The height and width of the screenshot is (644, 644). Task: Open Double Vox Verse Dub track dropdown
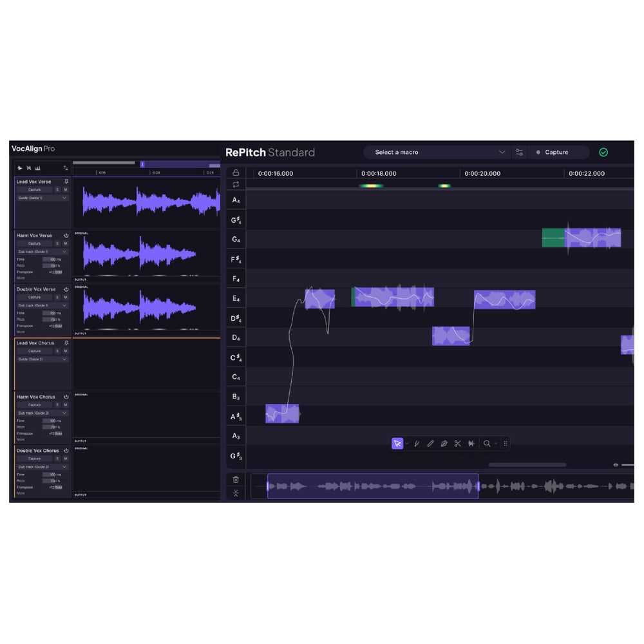tap(42, 305)
